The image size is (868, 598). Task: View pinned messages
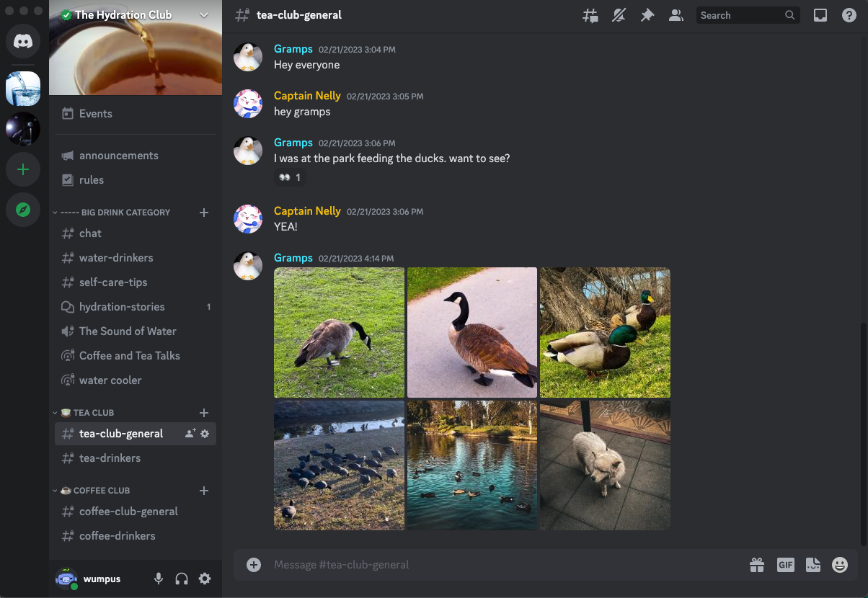pyautogui.click(x=647, y=14)
